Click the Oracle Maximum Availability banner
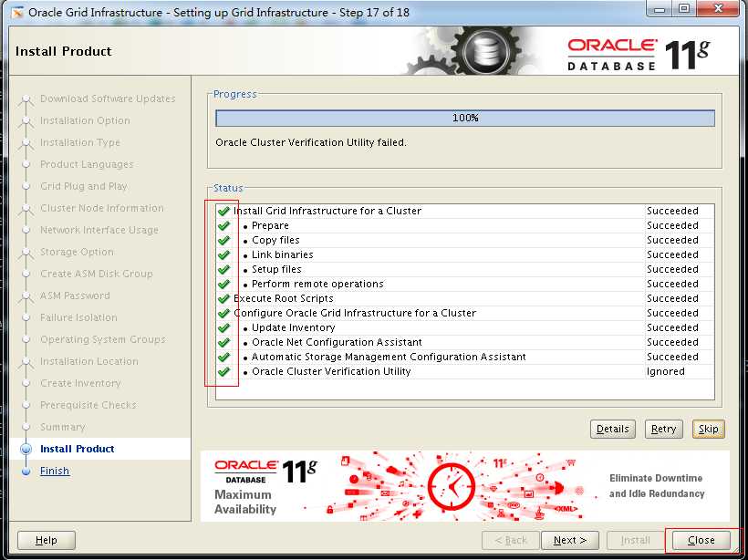 point(465,486)
